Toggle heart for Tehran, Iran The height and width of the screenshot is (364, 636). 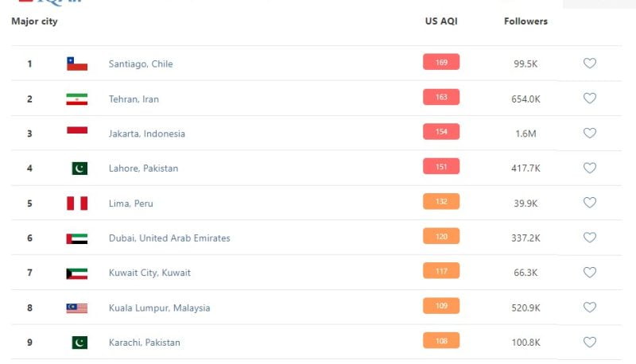point(589,98)
